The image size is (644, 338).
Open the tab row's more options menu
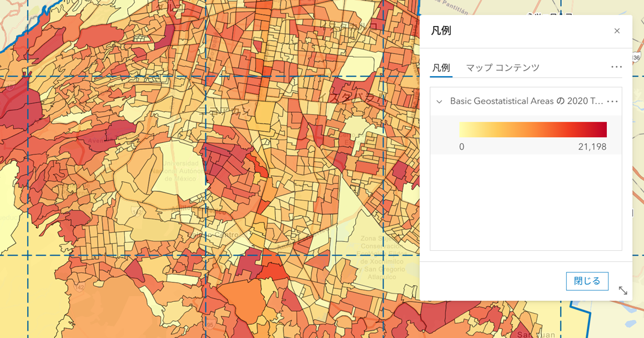(616, 67)
